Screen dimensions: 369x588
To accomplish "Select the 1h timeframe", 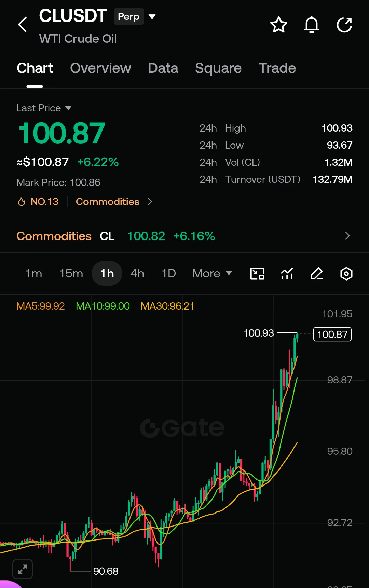I will (107, 273).
